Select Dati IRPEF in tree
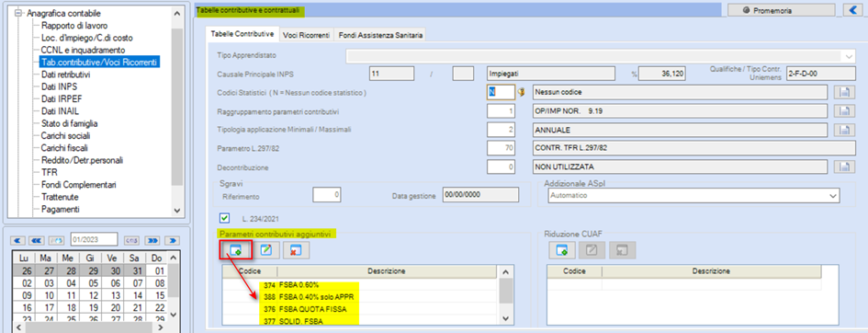The height and width of the screenshot is (333, 868). (x=62, y=98)
